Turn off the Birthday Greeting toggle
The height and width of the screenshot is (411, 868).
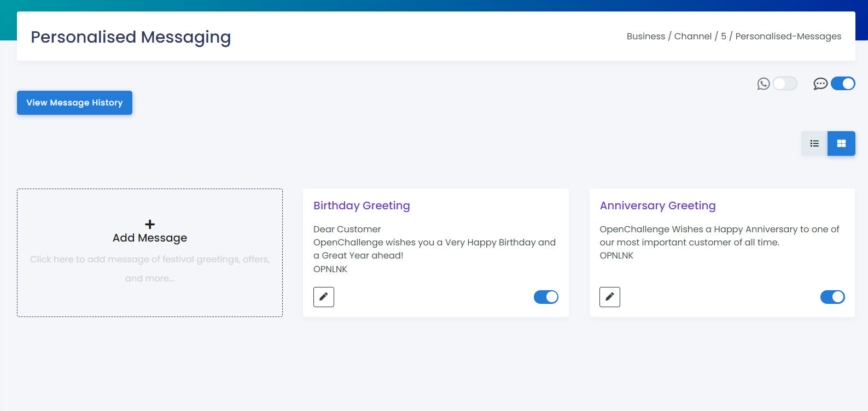[546, 297]
